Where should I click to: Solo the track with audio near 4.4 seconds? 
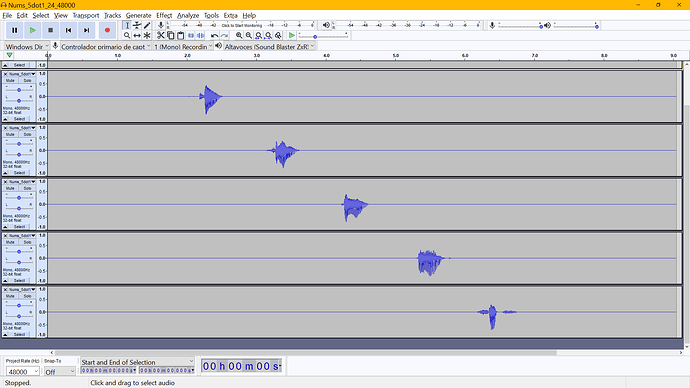27,188
